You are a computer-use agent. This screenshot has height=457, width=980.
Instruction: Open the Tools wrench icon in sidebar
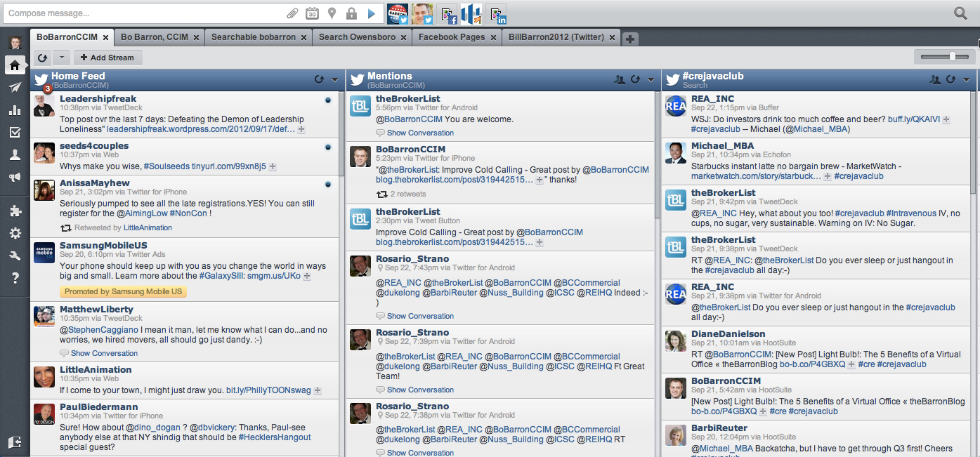tap(15, 256)
